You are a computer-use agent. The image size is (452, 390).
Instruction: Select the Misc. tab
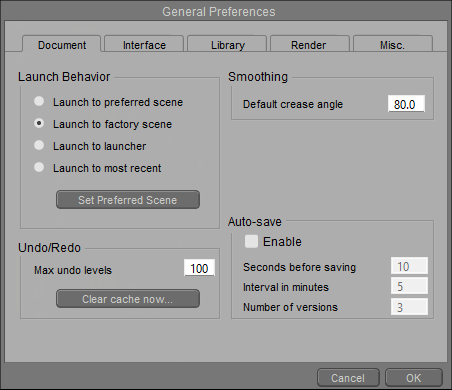(392, 44)
